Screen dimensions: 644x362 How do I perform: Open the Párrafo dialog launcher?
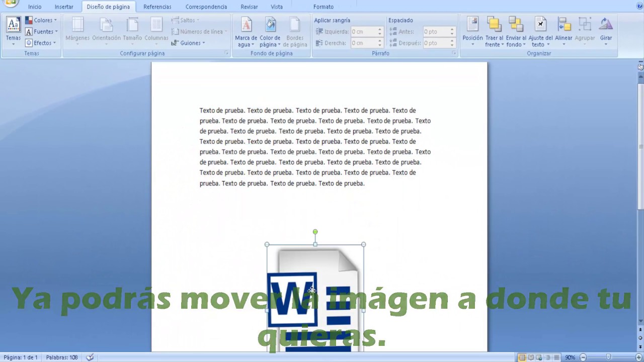click(454, 53)
